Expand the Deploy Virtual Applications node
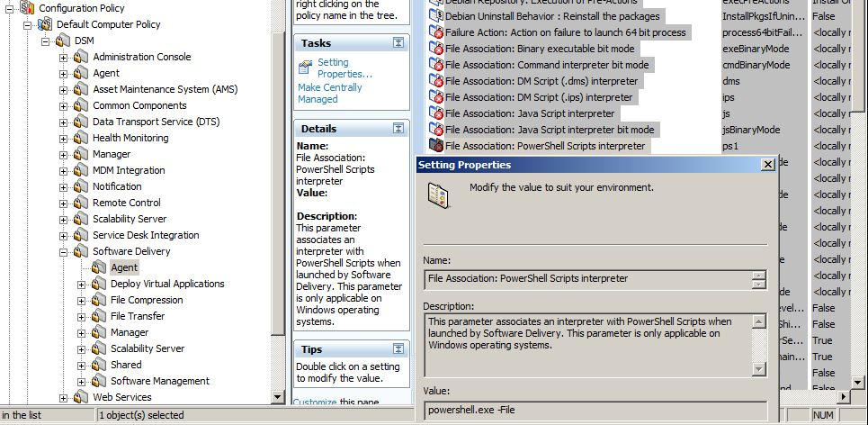This screenshot has height=425, width=868. (x=81, y=285)
